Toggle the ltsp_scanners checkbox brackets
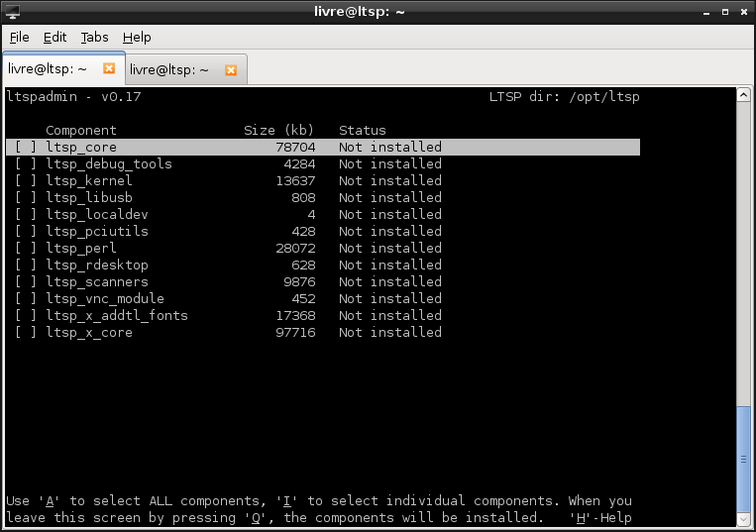 [26, 282]
